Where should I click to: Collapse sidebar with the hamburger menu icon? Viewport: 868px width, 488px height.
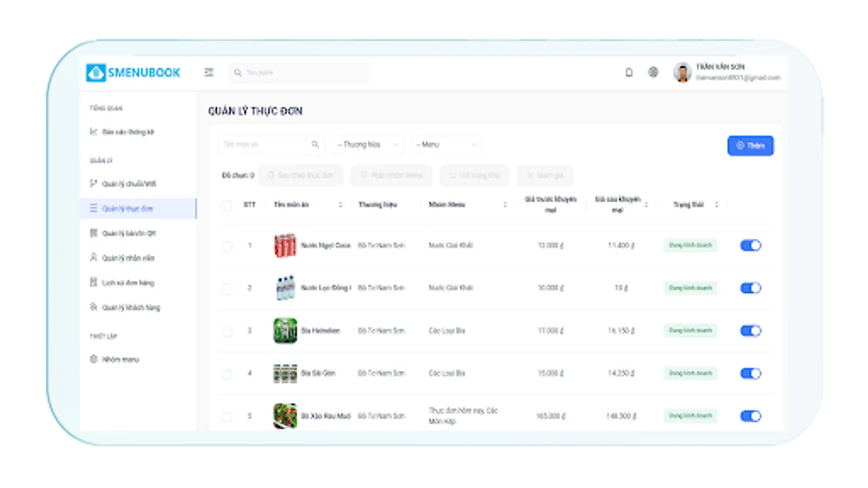coord(209,72)
